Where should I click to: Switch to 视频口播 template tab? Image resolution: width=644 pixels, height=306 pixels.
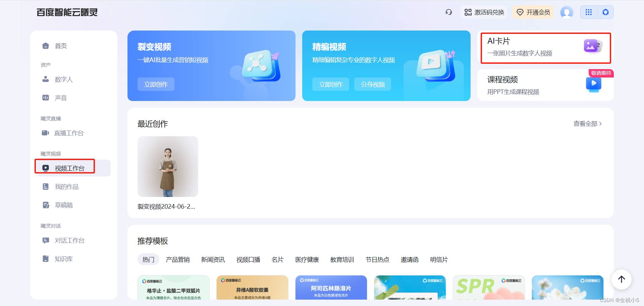(x=248, y=259)
